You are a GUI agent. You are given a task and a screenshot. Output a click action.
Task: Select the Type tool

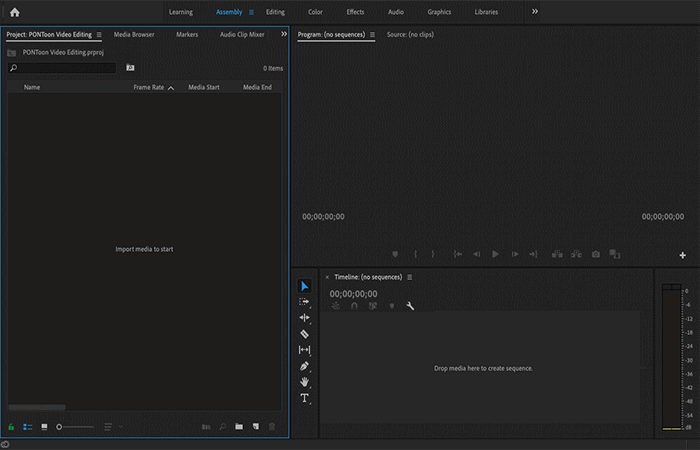[x=304, y=398]
